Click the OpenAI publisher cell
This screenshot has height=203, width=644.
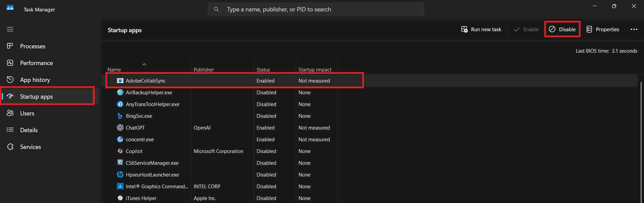point(202,128)
